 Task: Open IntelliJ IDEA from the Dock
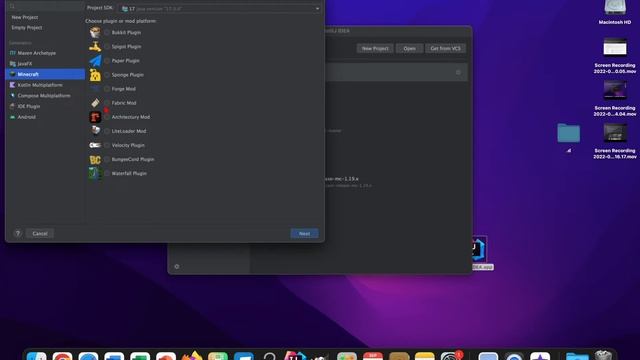point(295,356)
